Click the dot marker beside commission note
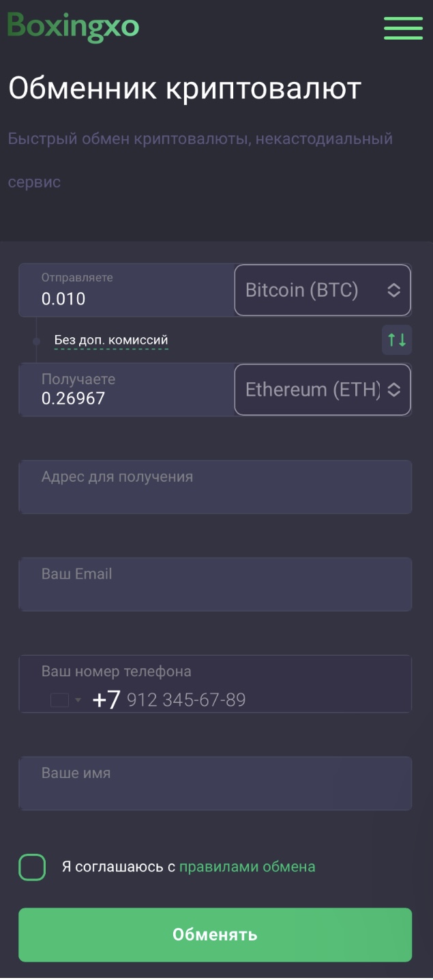 click(x=36, y=340)
